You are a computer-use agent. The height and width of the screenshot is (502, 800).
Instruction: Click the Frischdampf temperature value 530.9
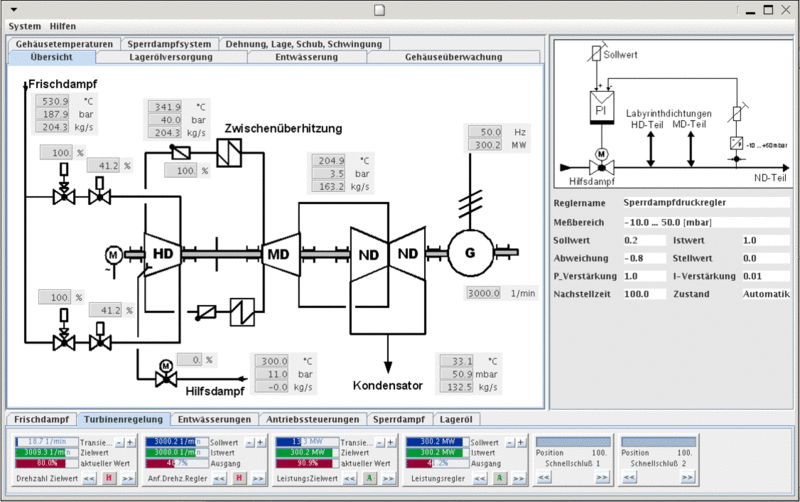point(52,101)
